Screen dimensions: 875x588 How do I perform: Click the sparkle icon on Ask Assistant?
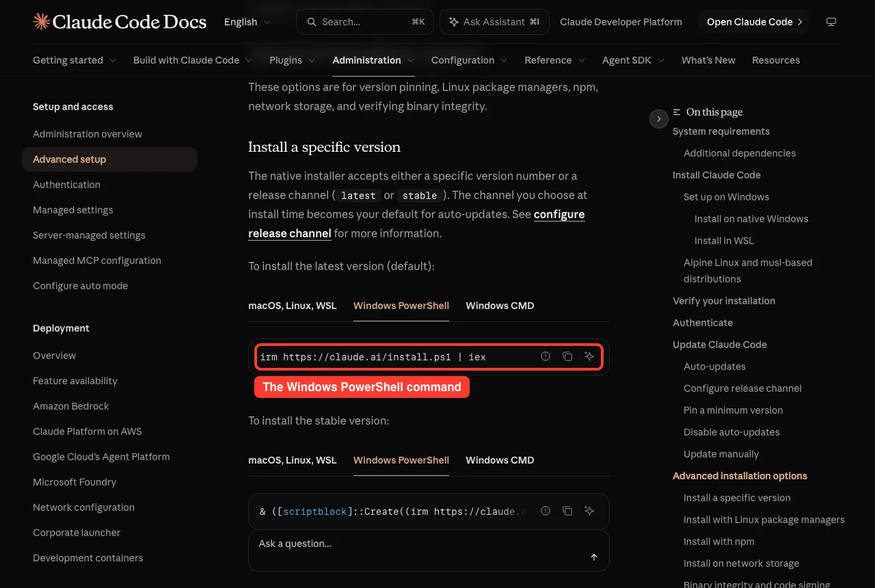coord(453,22)
